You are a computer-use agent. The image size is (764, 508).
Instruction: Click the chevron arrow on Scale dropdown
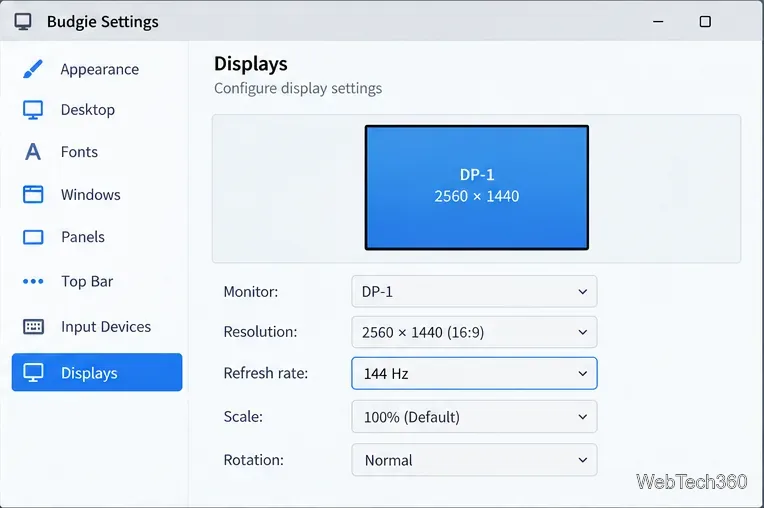(x=582, y=417)
